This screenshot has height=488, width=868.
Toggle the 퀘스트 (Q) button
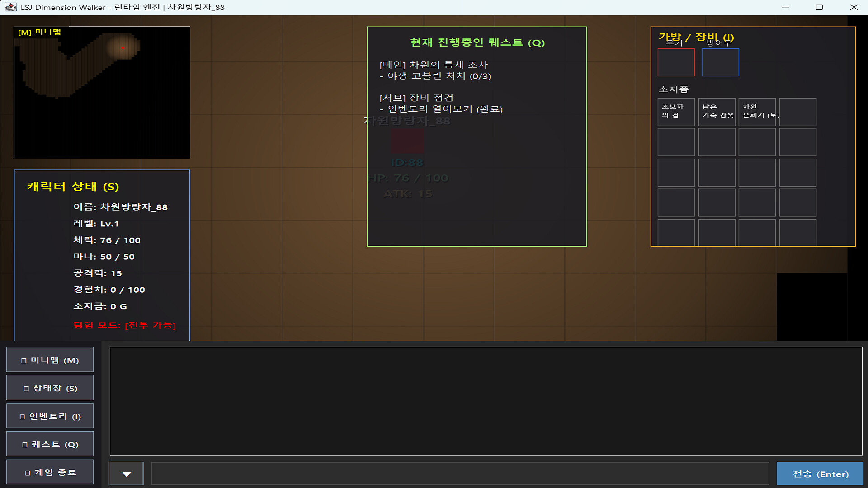tap(50, 444)
